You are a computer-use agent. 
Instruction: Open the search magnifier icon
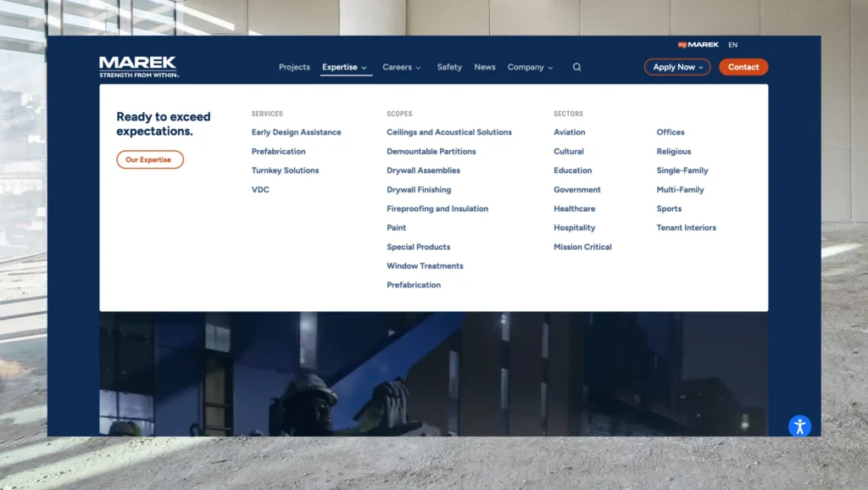coord(576,67)
